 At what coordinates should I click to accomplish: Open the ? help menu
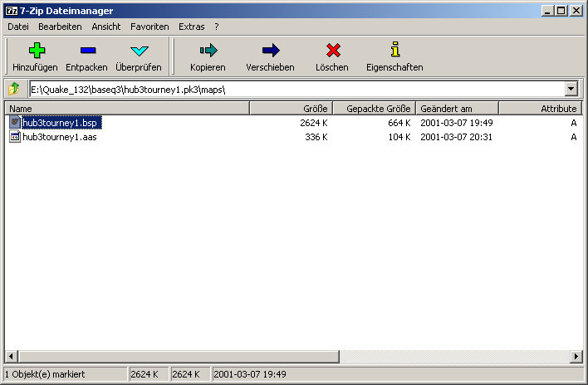click(x=217, y=27)
